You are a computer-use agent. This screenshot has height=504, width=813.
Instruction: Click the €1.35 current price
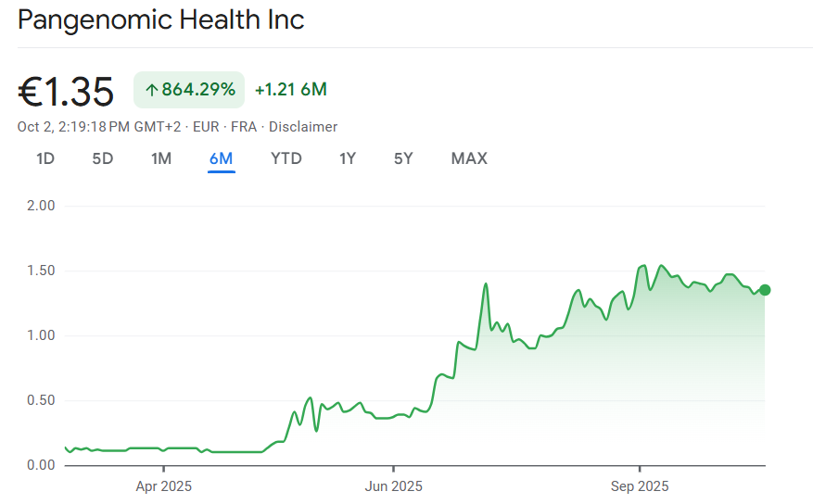pos(66,92)
